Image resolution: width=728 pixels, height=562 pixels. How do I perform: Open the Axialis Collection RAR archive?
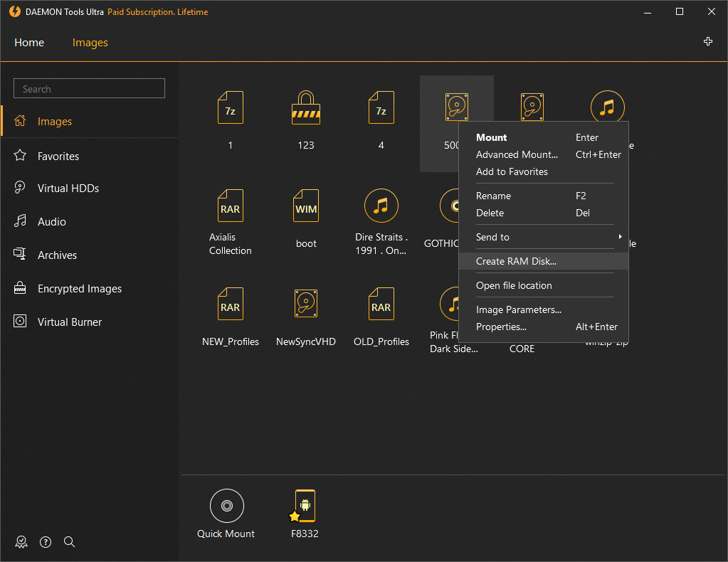pyautogui.click(x=231, y=206)
